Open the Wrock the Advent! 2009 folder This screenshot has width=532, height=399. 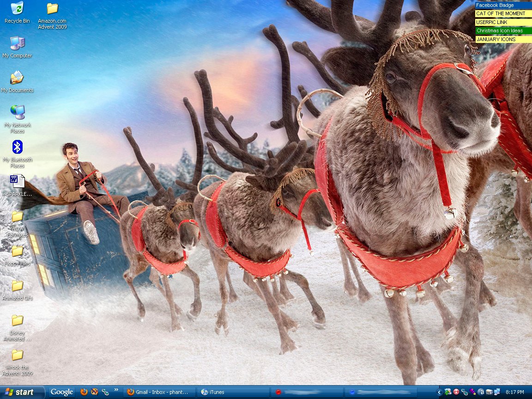point(17,355)
